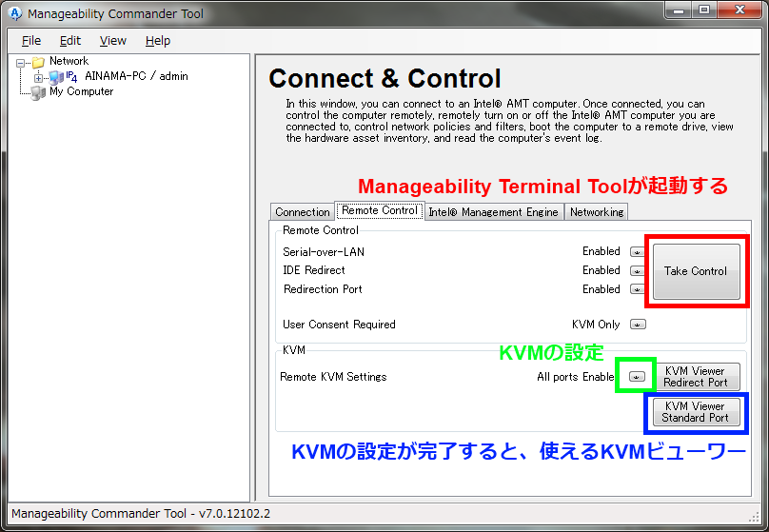Collapse the Network tree node
The width and height of the screenshot is (769, 532).
pos(21,63)
